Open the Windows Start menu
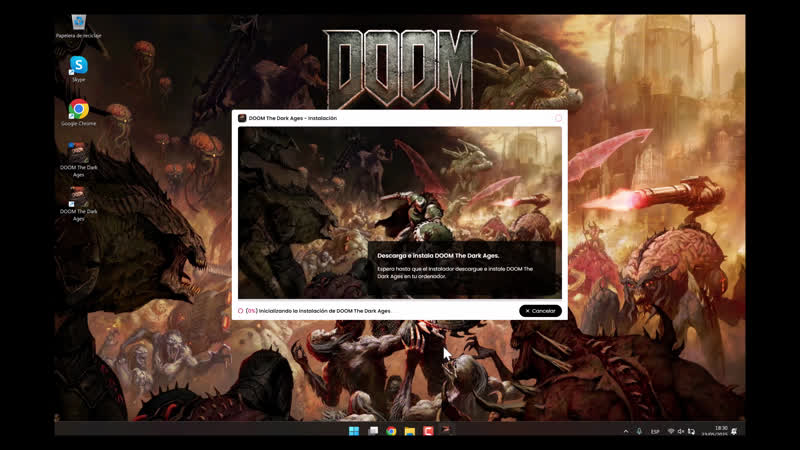Image resolution: width=800 pixels, height=450 pixels. point(354,431)
